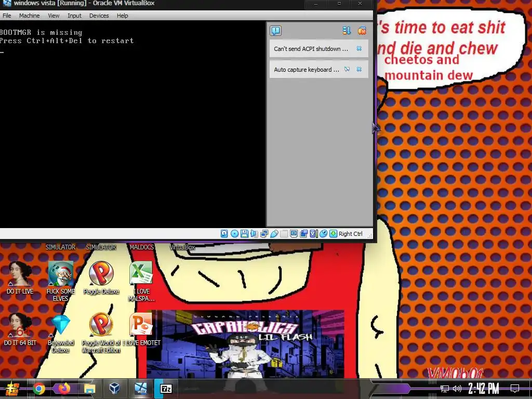Viewport: 532px width, 399px height.
Task: Toggle don't-show-again for Auto capture notification
Action: tap(347, 69)
